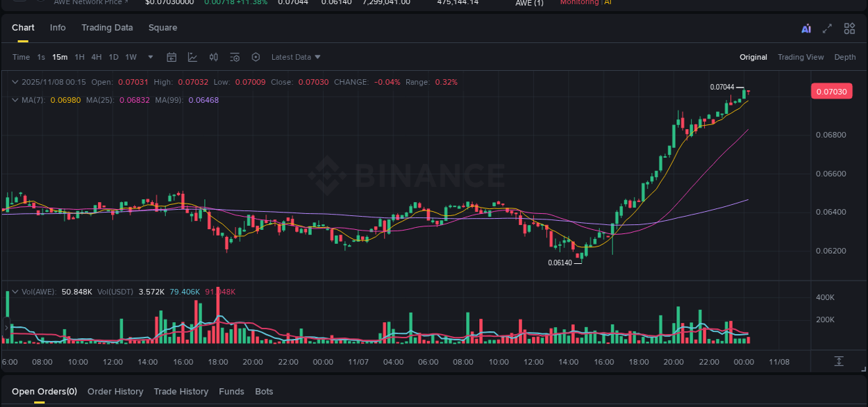
Task: Launch the AI analysis icon
Action: click(x=806, y=28)
